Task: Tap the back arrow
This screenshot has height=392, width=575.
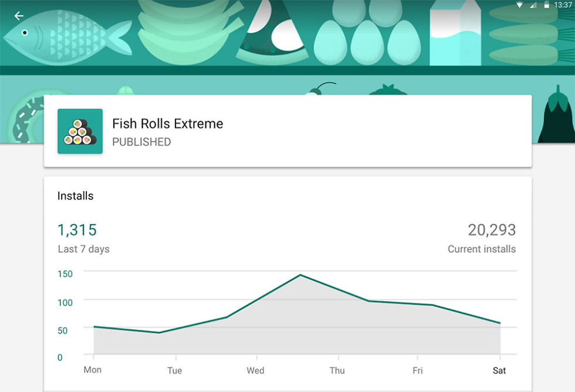Action: (19, 16)
